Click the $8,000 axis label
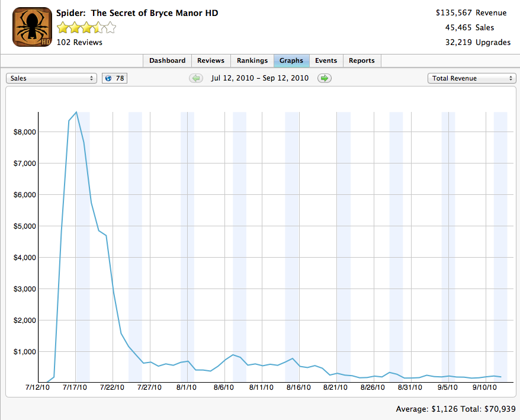 pyautogui.click(x=24, y=132)
